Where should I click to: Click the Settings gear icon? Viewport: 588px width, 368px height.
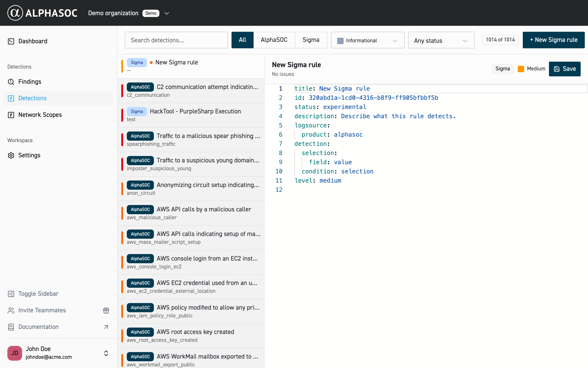click(x=11, y=155)
